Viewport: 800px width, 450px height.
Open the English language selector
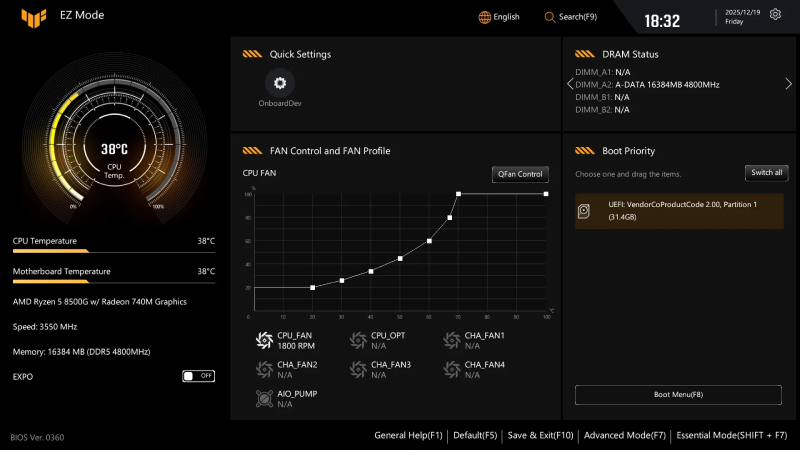(x=506, y=17)
